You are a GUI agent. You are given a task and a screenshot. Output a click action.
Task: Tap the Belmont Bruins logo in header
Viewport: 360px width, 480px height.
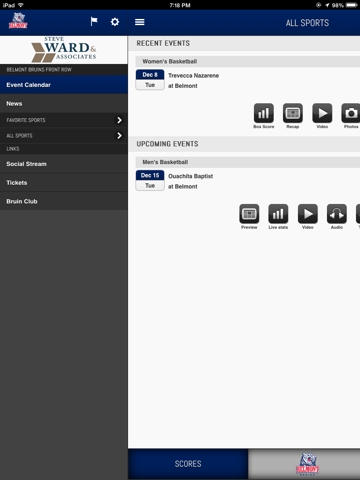point(18,21)
